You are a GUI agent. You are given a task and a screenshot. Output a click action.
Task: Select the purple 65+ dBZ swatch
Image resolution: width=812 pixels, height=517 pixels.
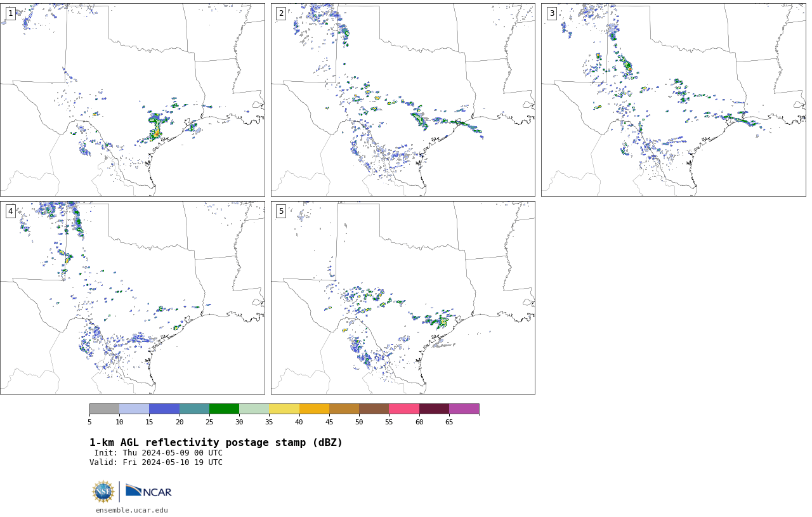coord(464,409)
